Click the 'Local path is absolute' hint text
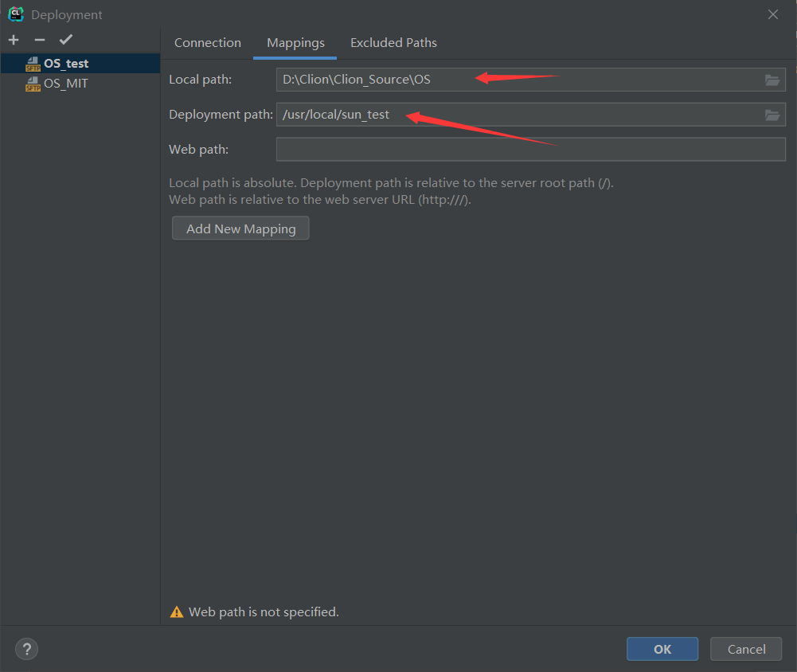The height and width of the screenshot is (672, 797). point(392,183)
